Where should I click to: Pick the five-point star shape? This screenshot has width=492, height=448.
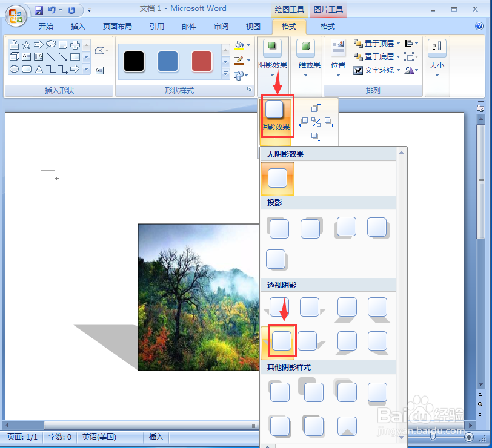point(27,45)
